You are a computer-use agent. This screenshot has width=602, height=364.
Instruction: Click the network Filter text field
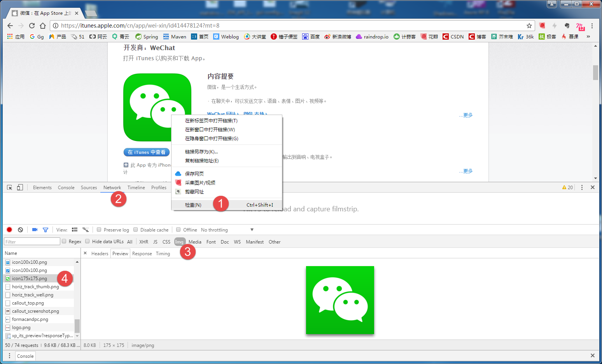point(32,242)
